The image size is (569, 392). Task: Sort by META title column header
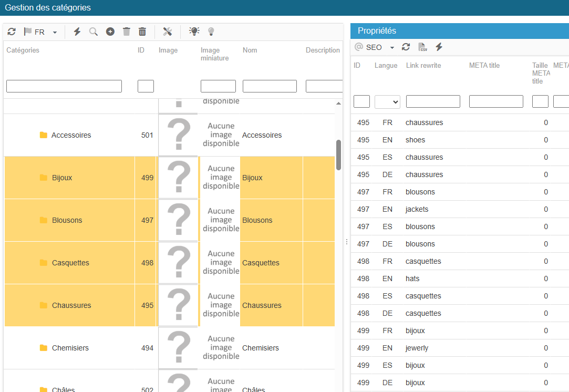[x=484, y=65]
